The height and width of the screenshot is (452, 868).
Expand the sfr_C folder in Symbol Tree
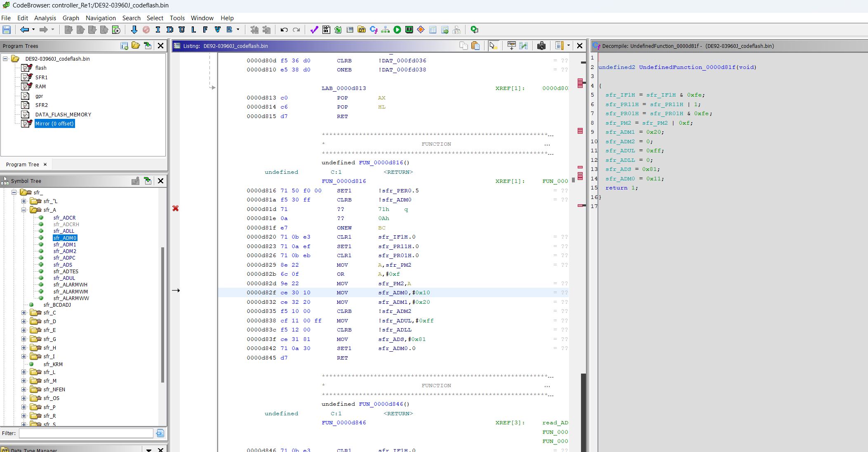click(x=24, y=313)
